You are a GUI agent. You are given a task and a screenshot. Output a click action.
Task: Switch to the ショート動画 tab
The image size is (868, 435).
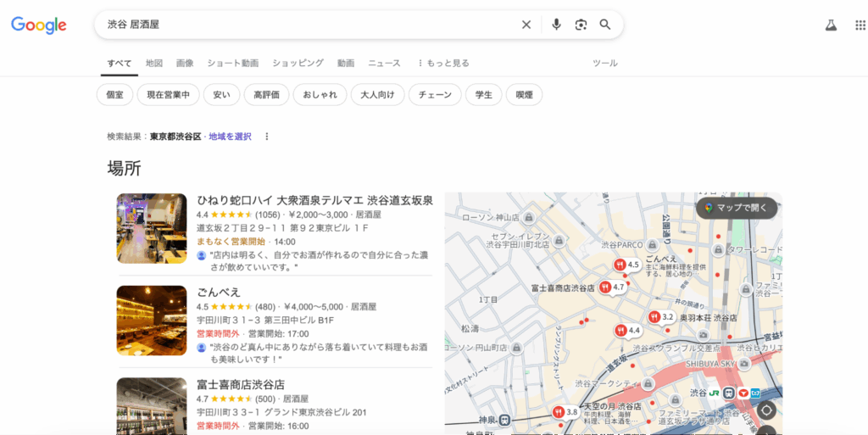(233, 63)
